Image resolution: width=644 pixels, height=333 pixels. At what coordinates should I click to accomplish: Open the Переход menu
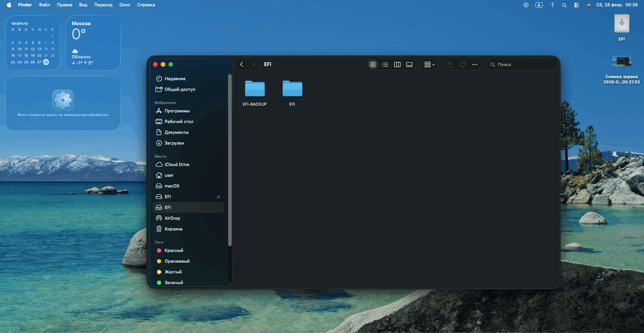[103, 5]
